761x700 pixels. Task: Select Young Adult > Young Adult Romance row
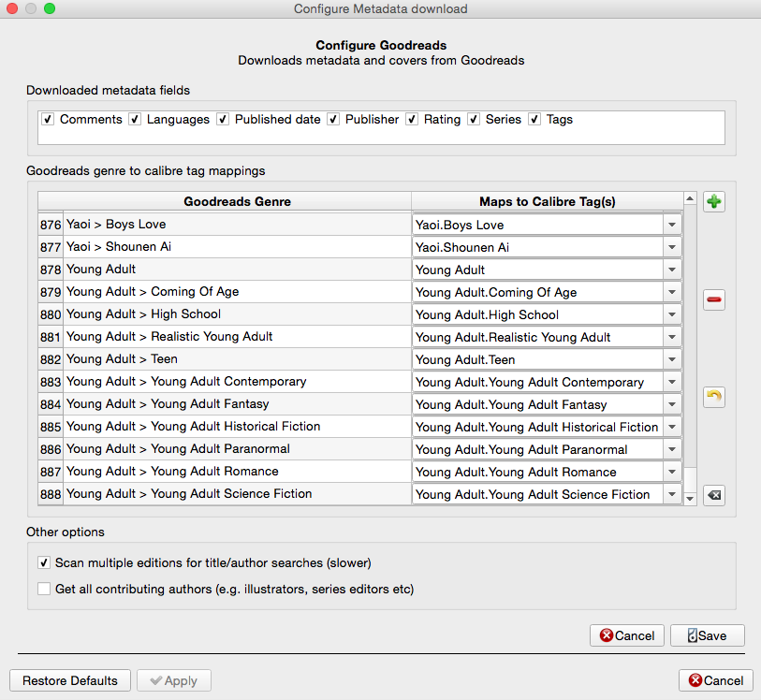tap(237, 472)
